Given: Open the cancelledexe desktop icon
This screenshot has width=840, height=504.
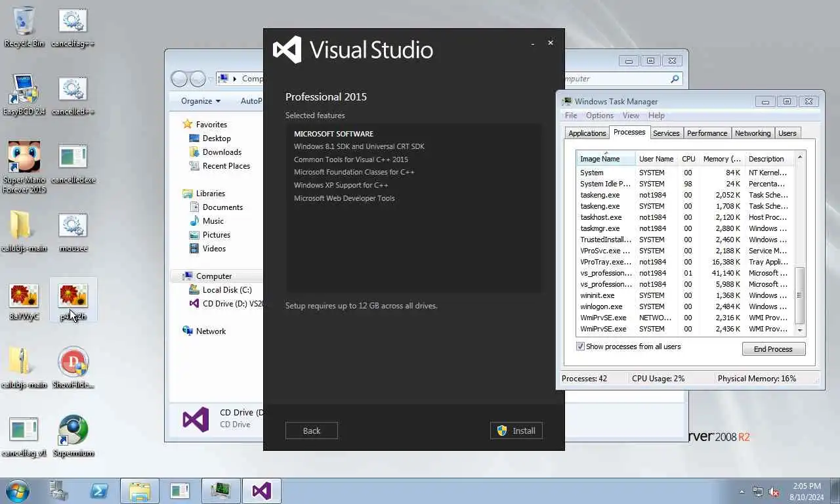Looking at the screenshot, I should 73,163.
